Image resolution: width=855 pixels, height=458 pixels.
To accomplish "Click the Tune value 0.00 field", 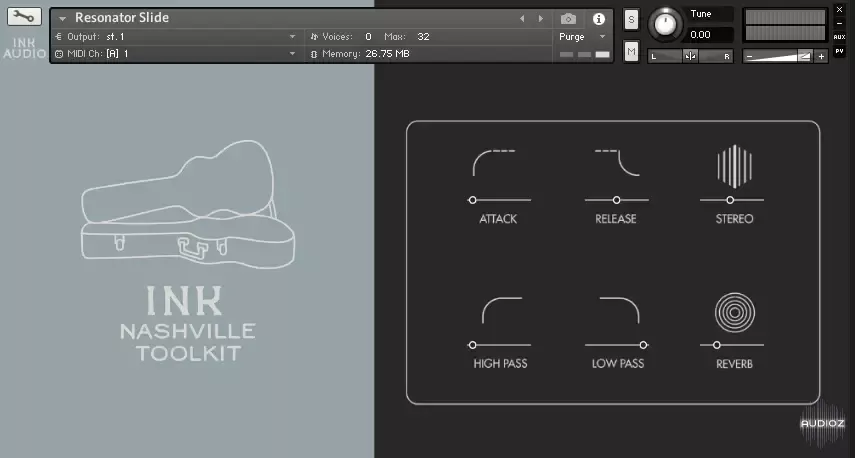I will 709,35.
